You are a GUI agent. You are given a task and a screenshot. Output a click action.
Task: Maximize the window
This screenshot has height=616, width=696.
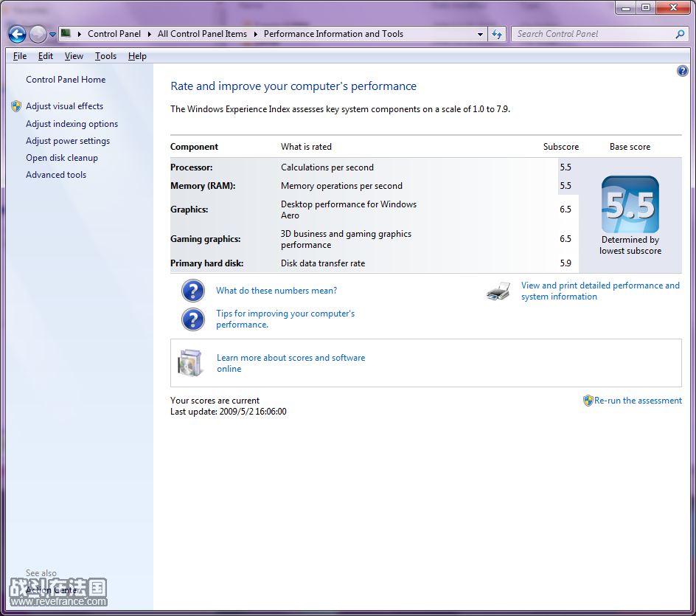(646, 8)
